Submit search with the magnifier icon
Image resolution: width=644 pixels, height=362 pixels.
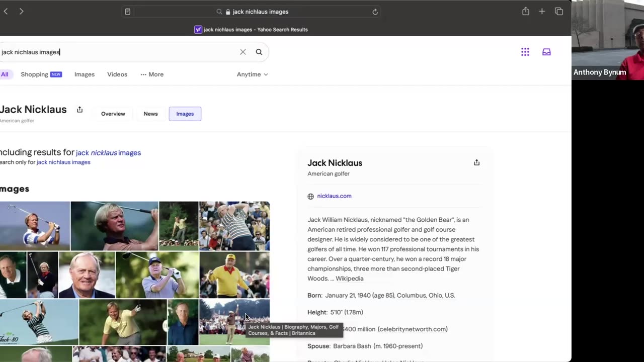coord(259,52)
